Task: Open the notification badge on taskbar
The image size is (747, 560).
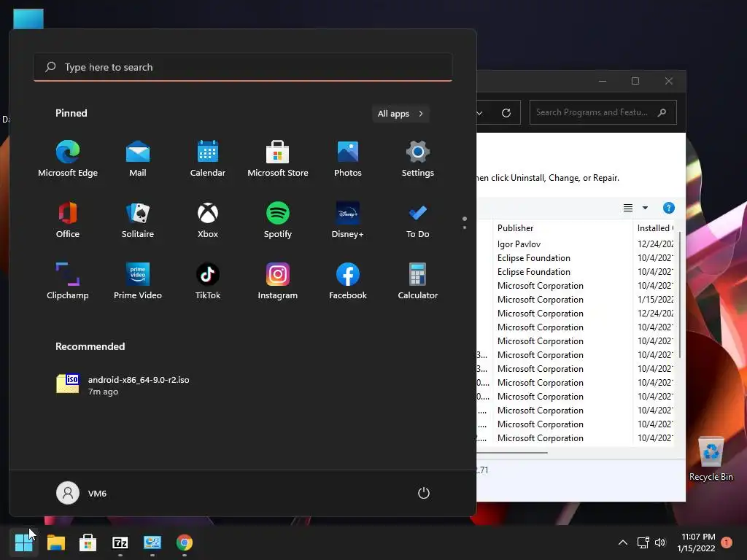Action: point(726,542)
